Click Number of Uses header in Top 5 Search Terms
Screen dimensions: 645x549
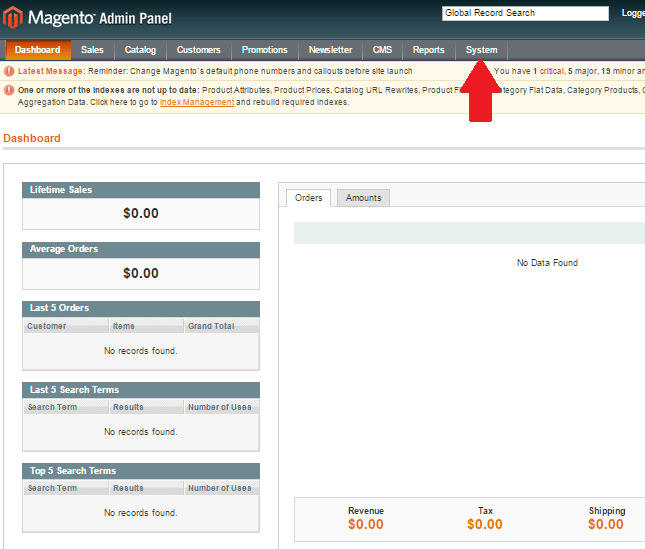222,488
